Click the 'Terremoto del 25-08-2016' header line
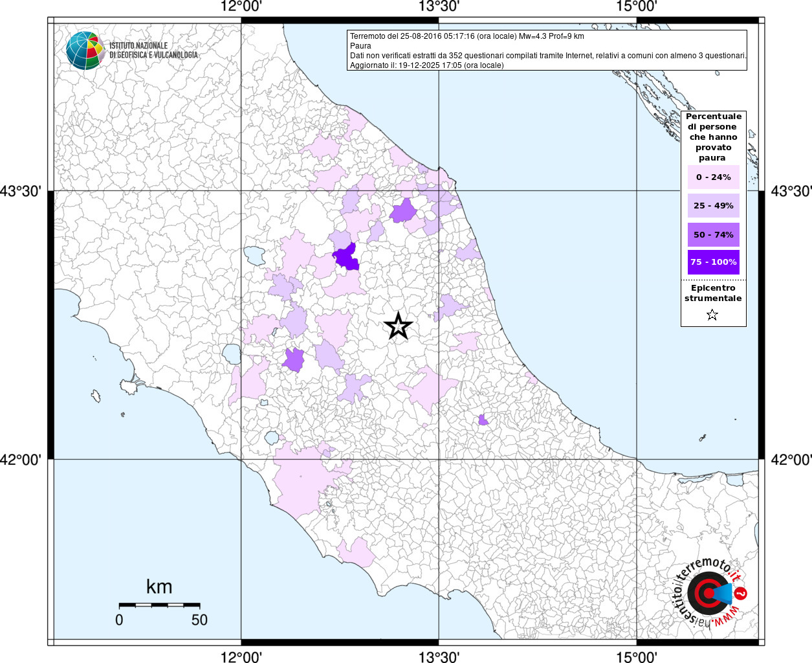This screenshot has width=812, height=663. 467,36
